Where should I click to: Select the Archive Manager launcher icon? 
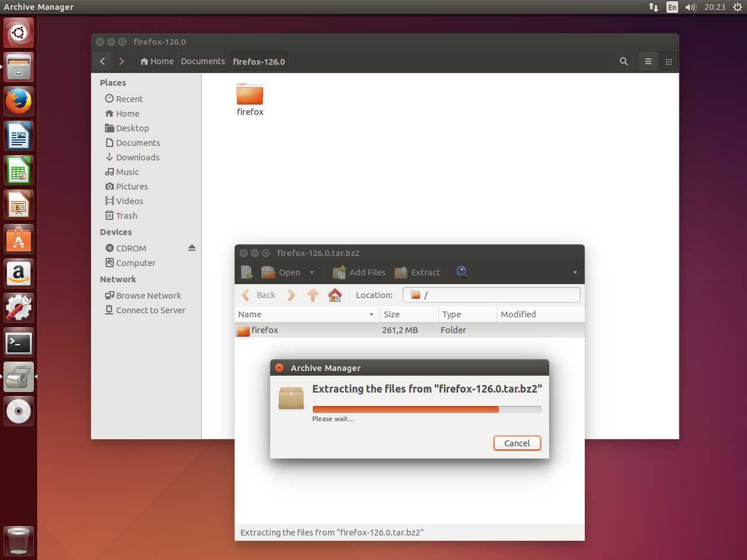pyautogui.click(x=19, y=377)
